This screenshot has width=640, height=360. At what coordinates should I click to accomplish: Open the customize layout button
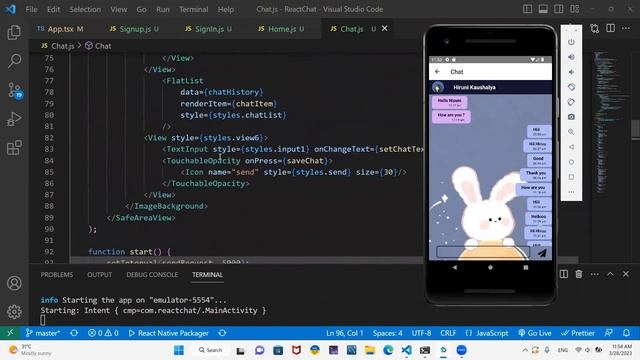(x=575, y=9)
